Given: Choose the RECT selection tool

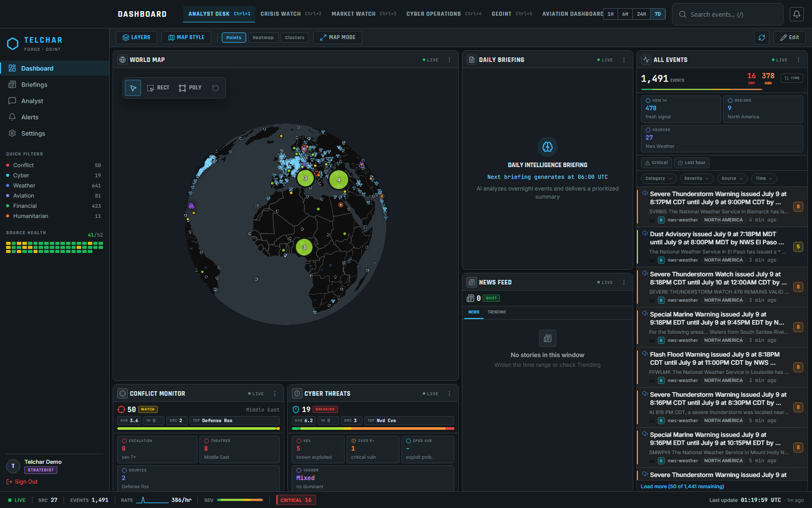Looking at the screenshot, I should 158,88.
